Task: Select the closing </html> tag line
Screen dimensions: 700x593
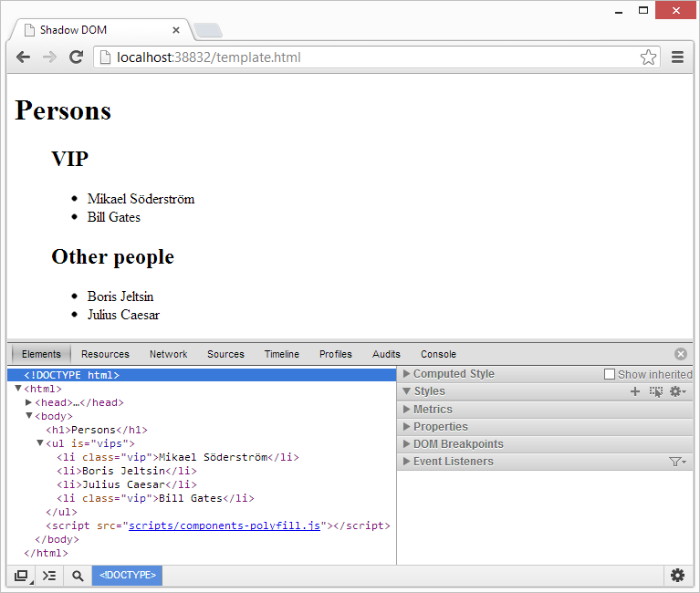Action: click(x=46, y=553)
